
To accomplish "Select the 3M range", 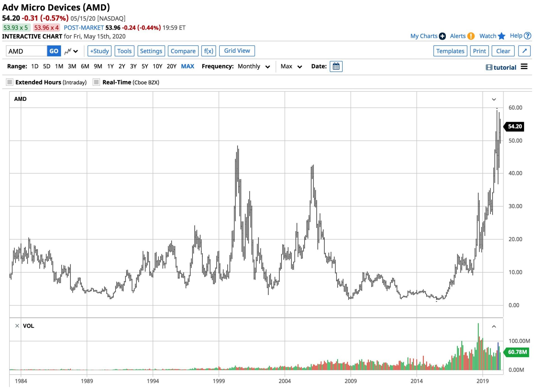I will (x=72, y=66).
